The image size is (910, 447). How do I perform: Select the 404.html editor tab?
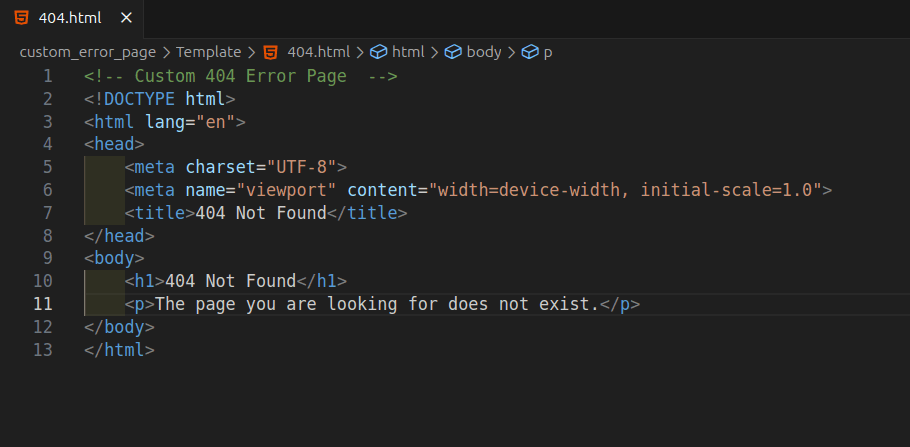pos(71,19)
